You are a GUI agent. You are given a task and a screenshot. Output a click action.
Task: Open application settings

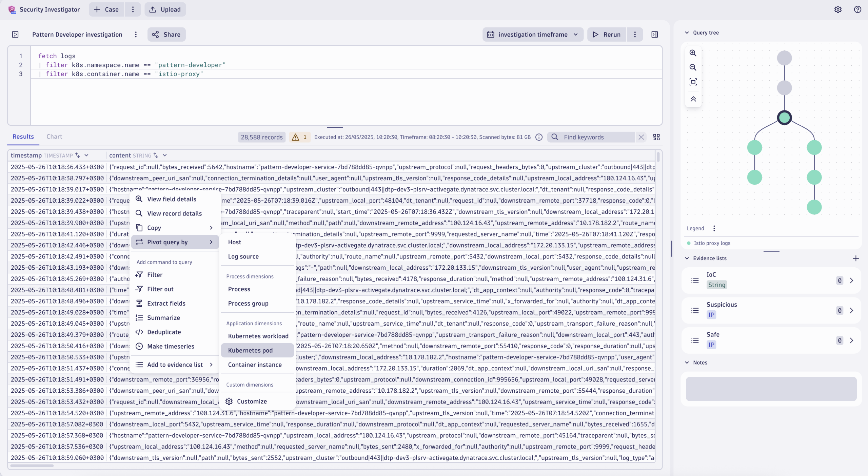(838, 9)
